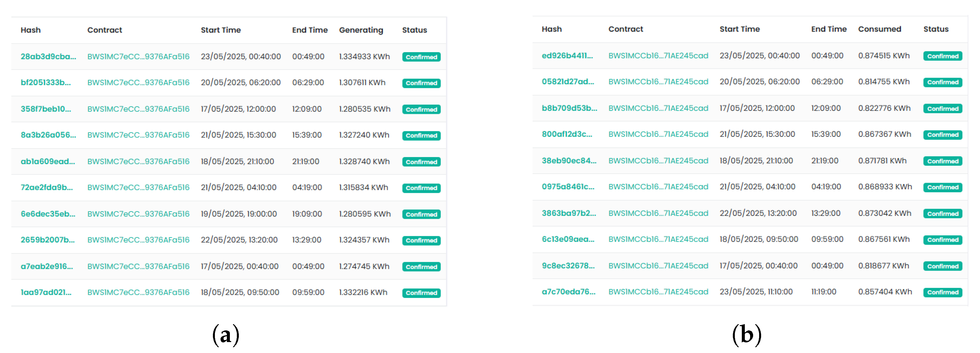Click Start Time header in generation table
Image resolution: width=980 pixels, height=353 pixels.
click(221, 30)
